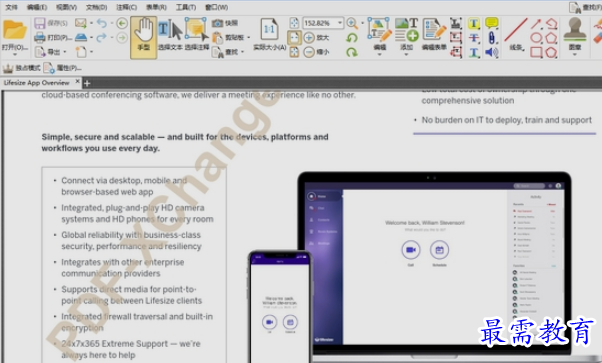Click the fit width icon below fit page
The image size is (602, 363).
pos(294,37)
